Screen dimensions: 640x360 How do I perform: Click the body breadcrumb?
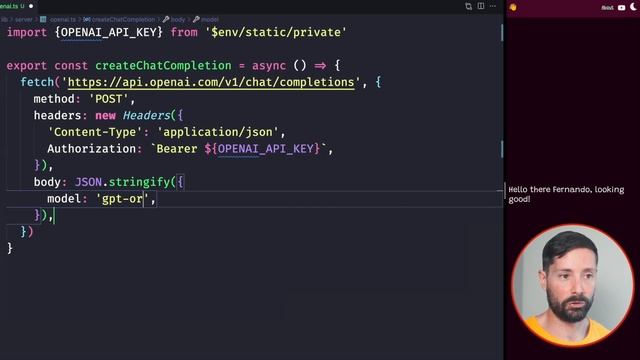178,19
